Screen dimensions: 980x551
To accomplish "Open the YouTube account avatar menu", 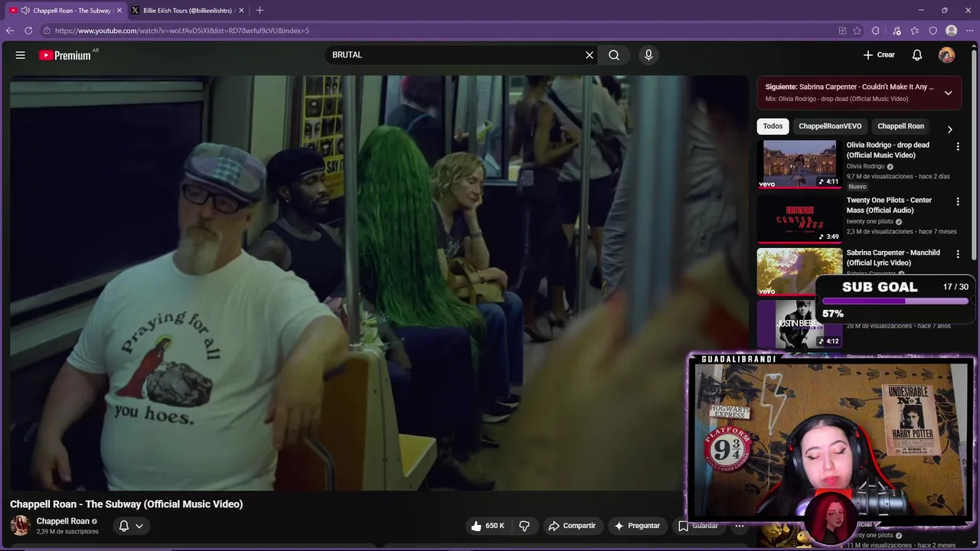I will point(947,55).
